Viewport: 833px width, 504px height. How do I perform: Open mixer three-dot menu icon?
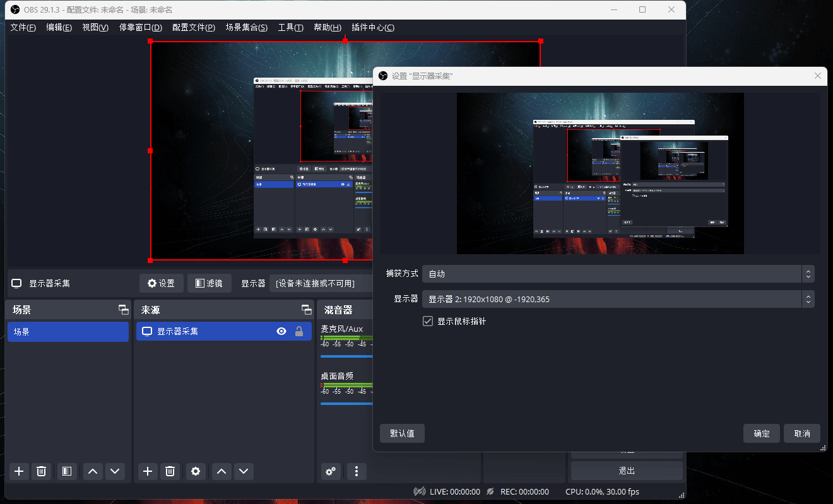(x=357, y=471)
